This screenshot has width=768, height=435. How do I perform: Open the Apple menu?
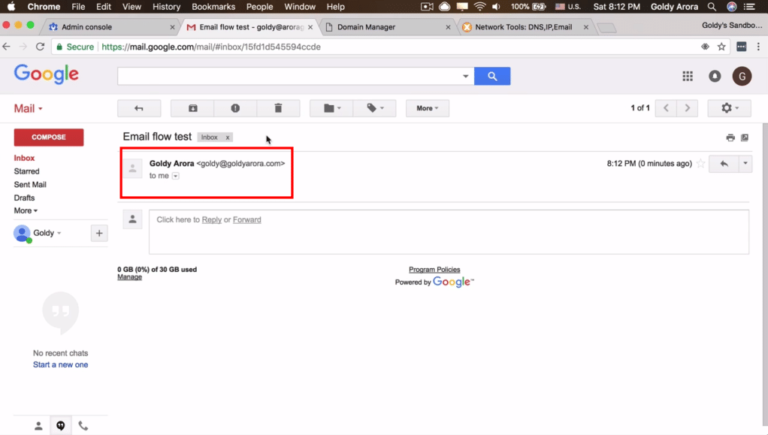click(x=11, y=7)
